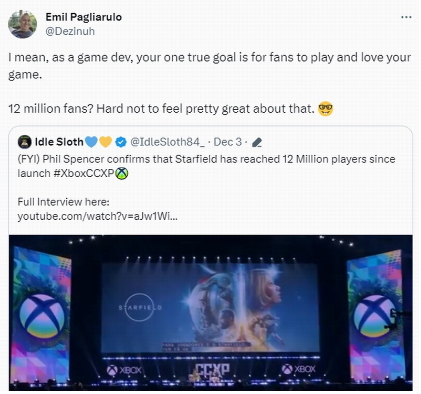This screenshot has height=394, width=421.
Task: Open the #XboxCCXP hashtag
Action: [84, 173]
